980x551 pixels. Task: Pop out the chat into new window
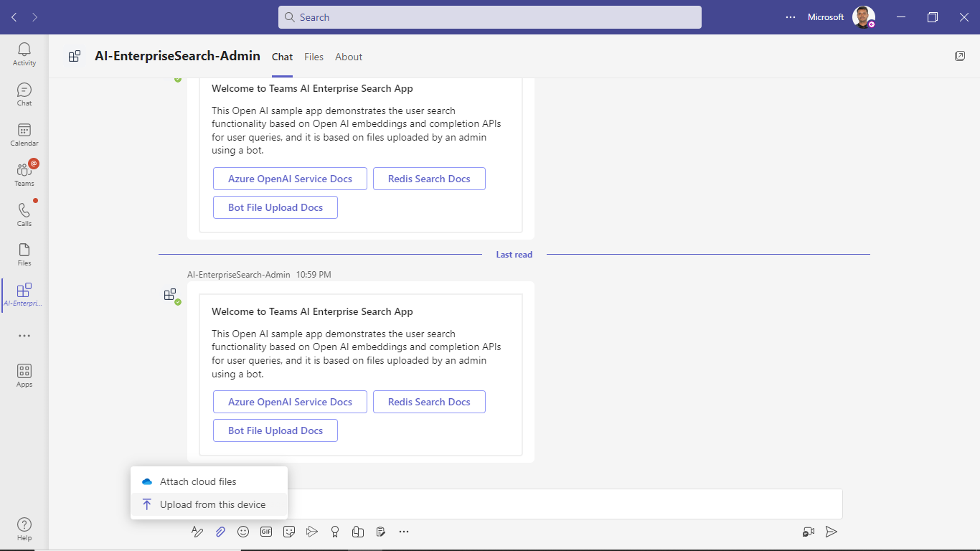pos(960,56)
